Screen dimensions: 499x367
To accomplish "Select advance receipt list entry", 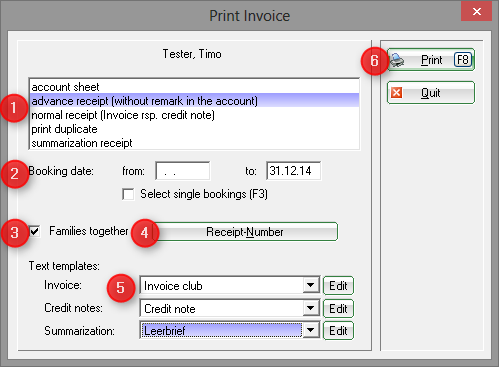I will tap(195, 101).
